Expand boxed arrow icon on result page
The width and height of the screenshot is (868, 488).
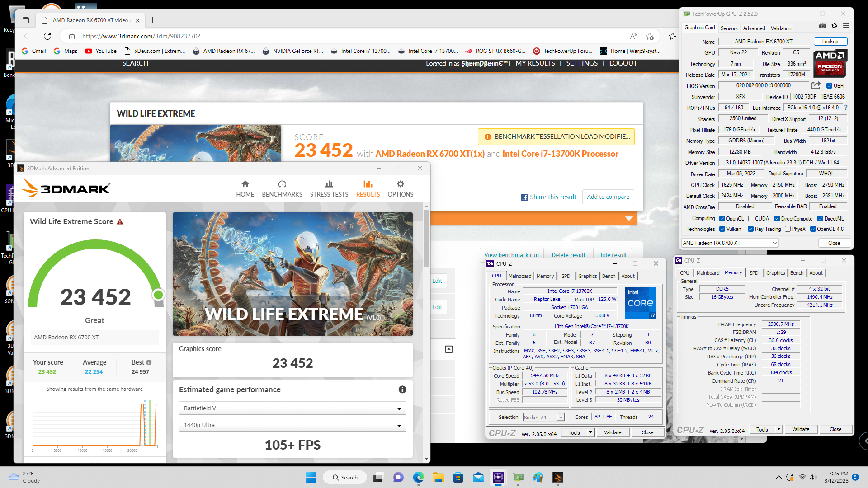(449, 349)
